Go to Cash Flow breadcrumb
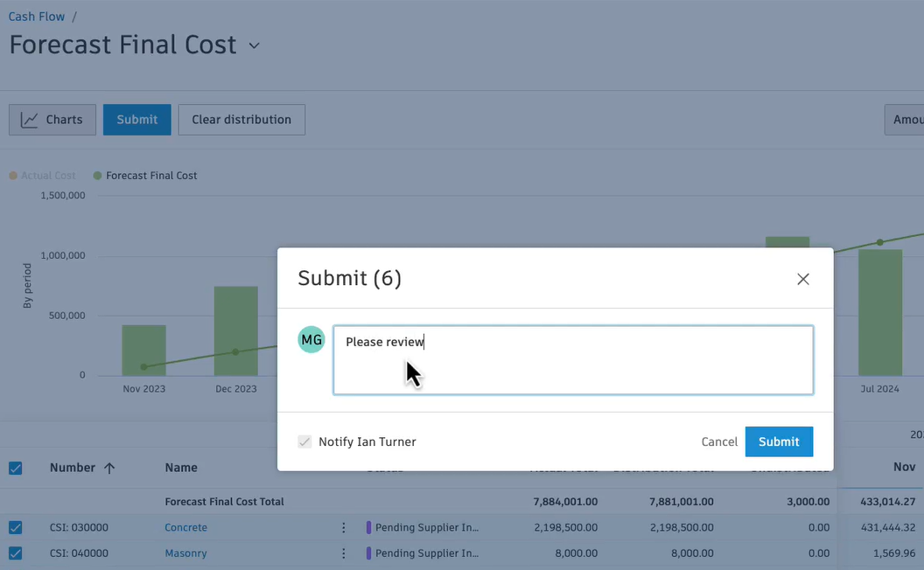 tap(37, 17)
